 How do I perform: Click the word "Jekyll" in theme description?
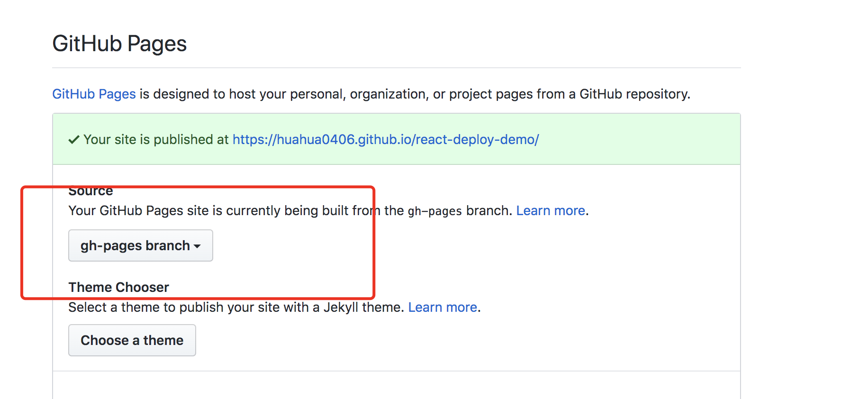341,307
